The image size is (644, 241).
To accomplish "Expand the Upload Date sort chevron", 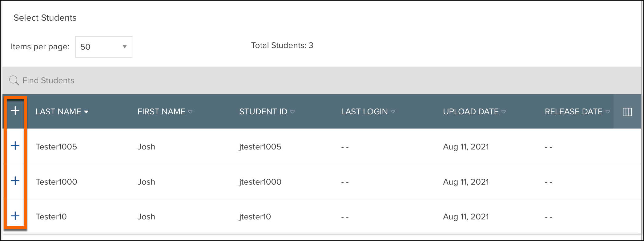I will click(x=504, y=112).
